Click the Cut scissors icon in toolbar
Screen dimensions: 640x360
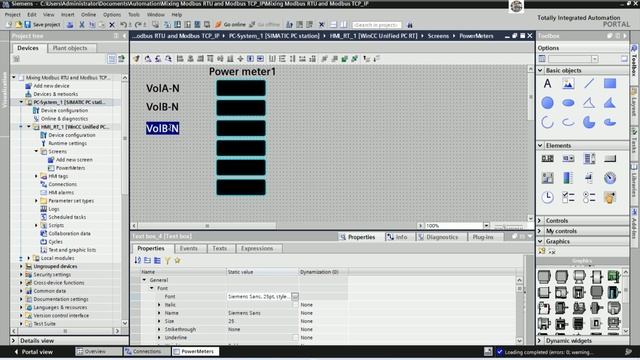coord(82,24)
